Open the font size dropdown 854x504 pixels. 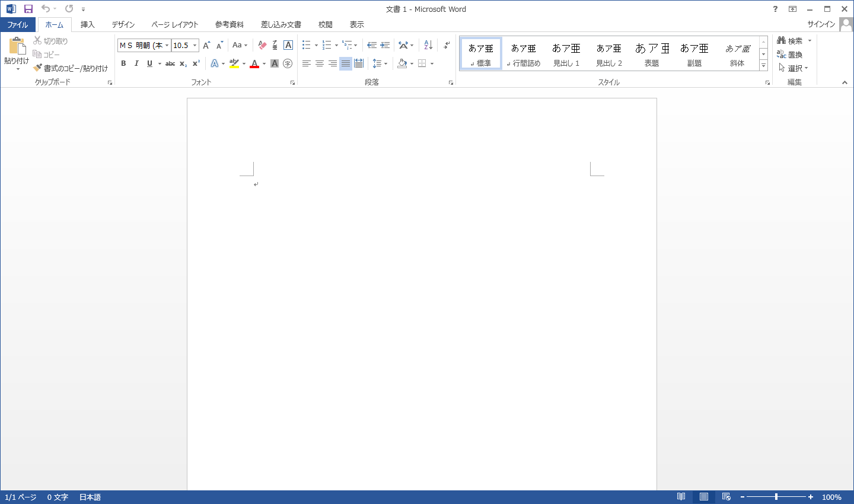195,45
